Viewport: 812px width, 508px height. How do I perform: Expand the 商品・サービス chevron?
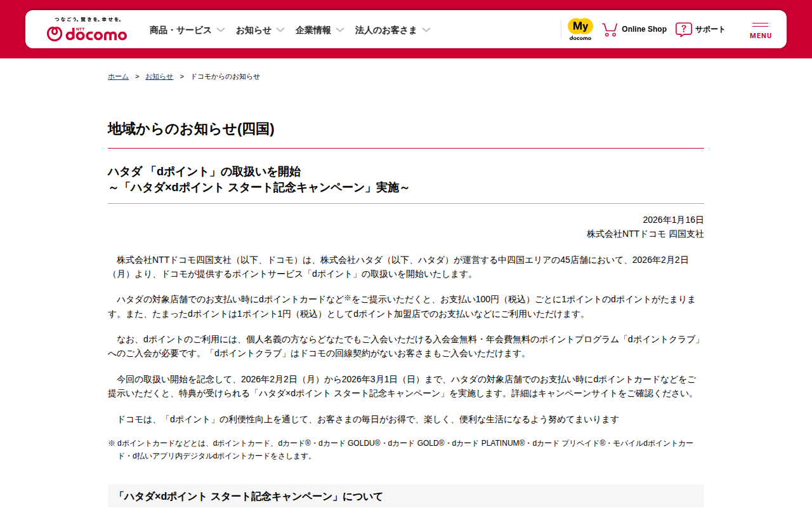coord(221,30)
